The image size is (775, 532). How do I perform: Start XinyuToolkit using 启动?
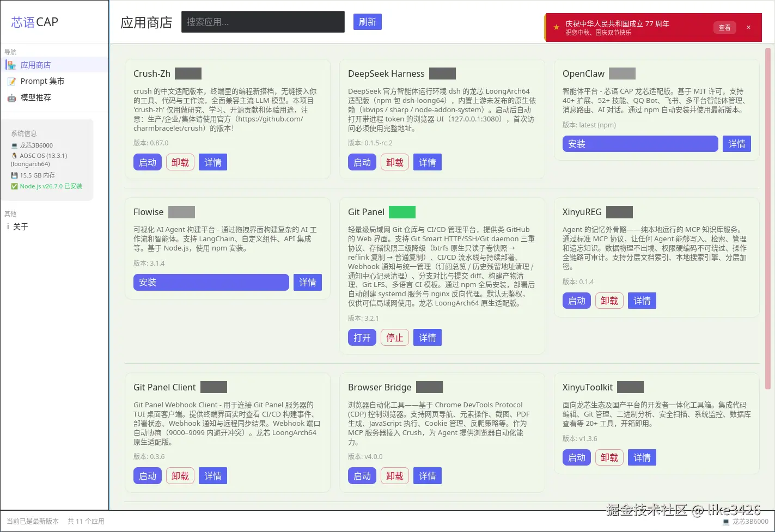click(577, 457)
